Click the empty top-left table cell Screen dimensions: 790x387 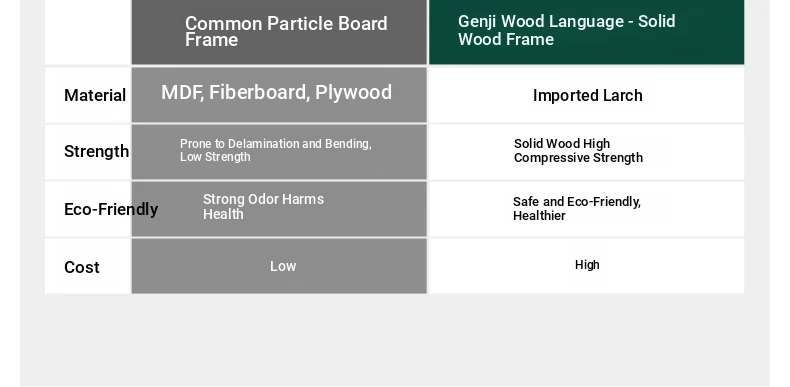(88, 32)
